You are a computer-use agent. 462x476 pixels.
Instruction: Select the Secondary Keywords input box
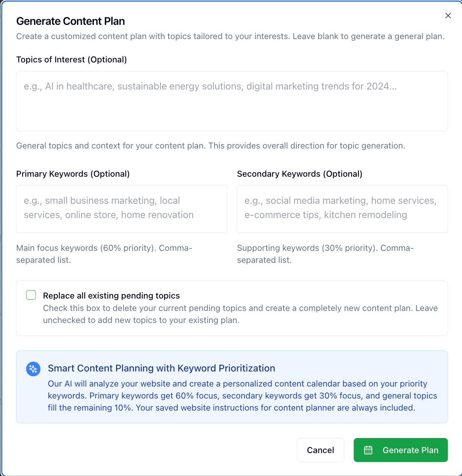click(342, 209)
